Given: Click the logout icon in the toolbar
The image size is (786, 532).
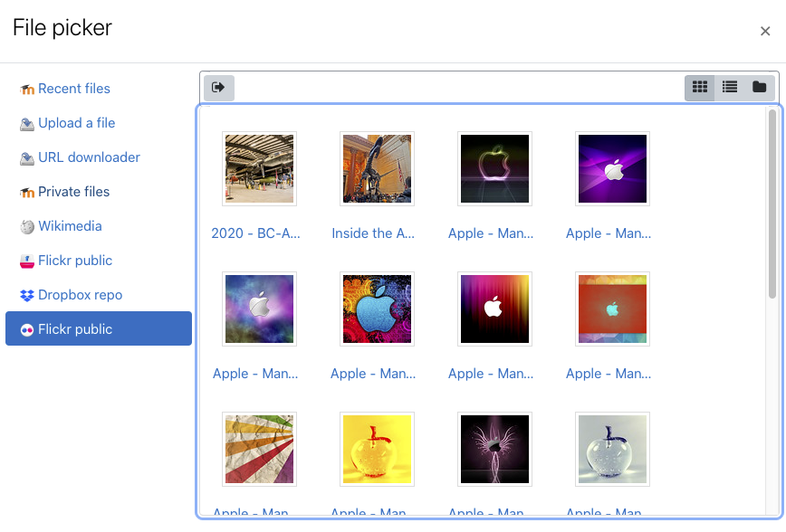Looking at the screenshot, I should (218, 88).
